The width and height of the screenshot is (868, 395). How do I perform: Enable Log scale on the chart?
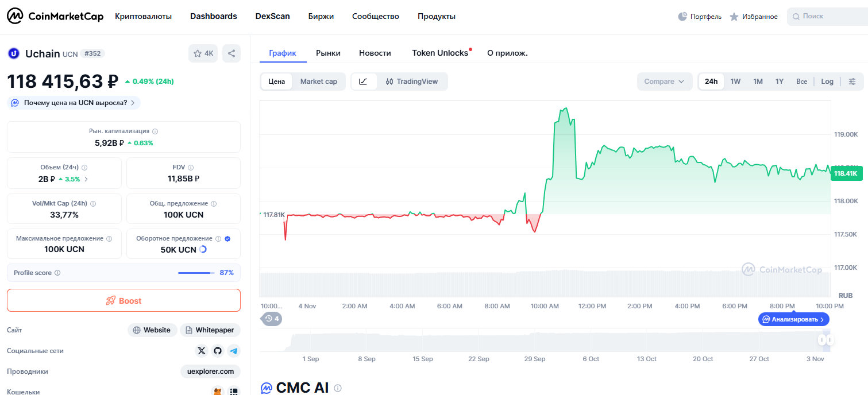click(x=827, y=82)
